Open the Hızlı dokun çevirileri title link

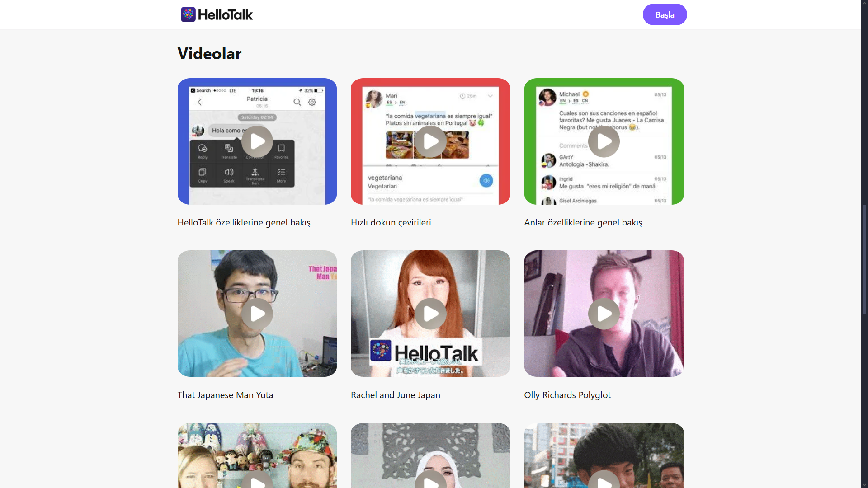tap(391, 222)
